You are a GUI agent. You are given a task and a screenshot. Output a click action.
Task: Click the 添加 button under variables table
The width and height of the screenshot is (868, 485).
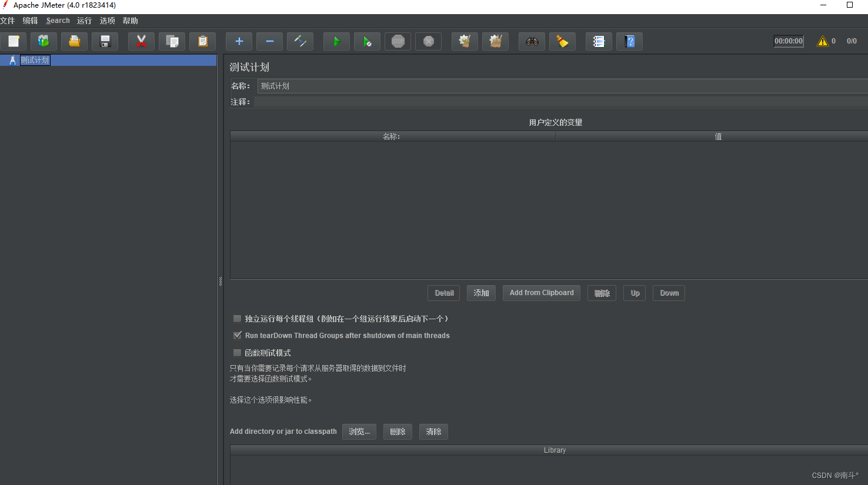pos(481,293)
